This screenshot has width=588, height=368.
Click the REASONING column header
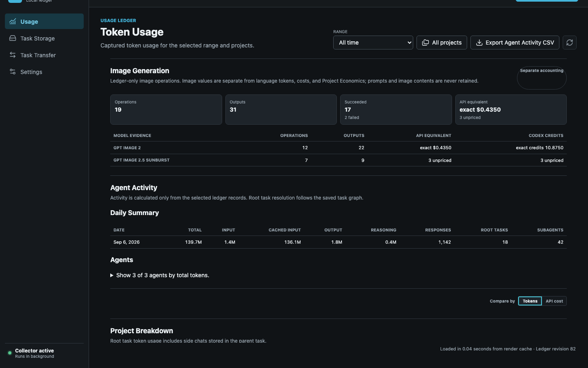coord(383,230)
